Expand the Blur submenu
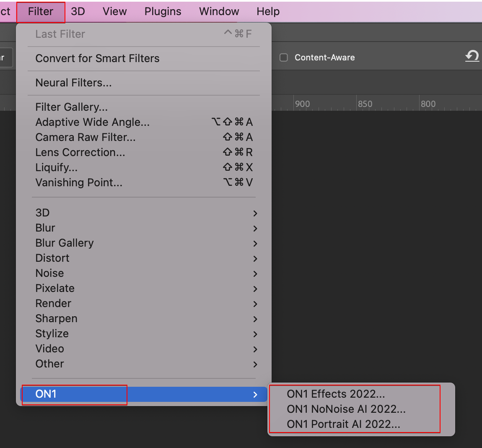 [45, 228]
